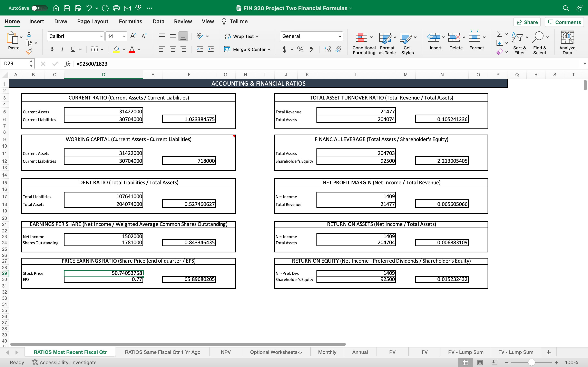Adjust the zoom slider
Image resolution: width=588 pixels, height=367 pixels.
[x=532, y=362]
